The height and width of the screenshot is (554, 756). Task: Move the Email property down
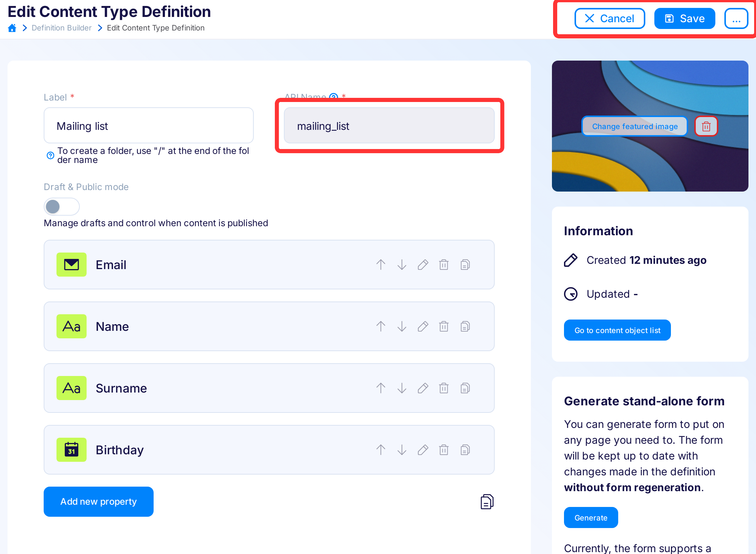click(x=402, y=265)
